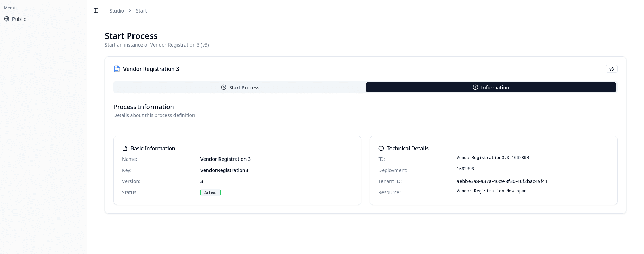Click the breadcrumb chevron separator
The width and height of the screenshot is (644, 254).
click(130, 10)
